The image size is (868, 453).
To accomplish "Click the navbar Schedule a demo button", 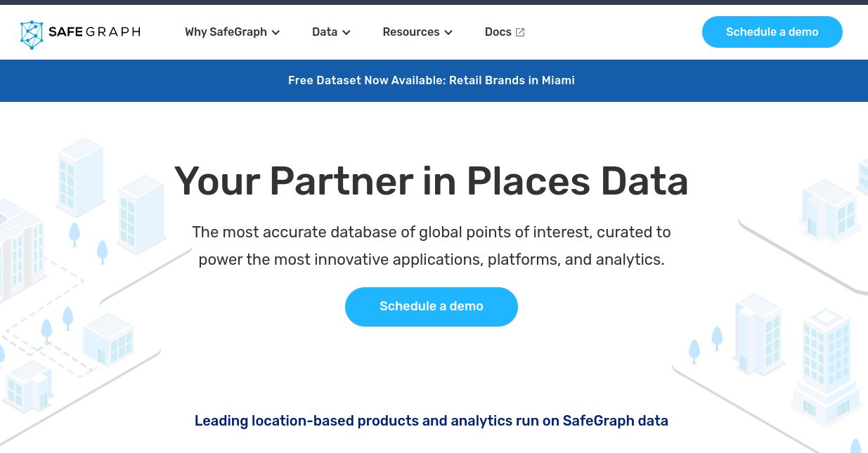I will pyautogui.click(x=772, y=32).
